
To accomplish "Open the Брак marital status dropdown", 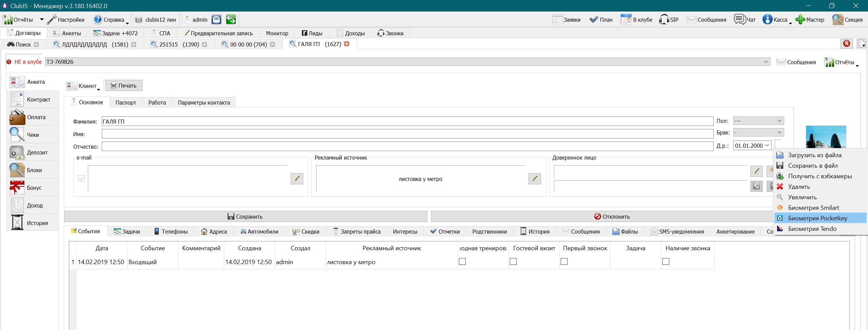I will click(x=758, y=132).
